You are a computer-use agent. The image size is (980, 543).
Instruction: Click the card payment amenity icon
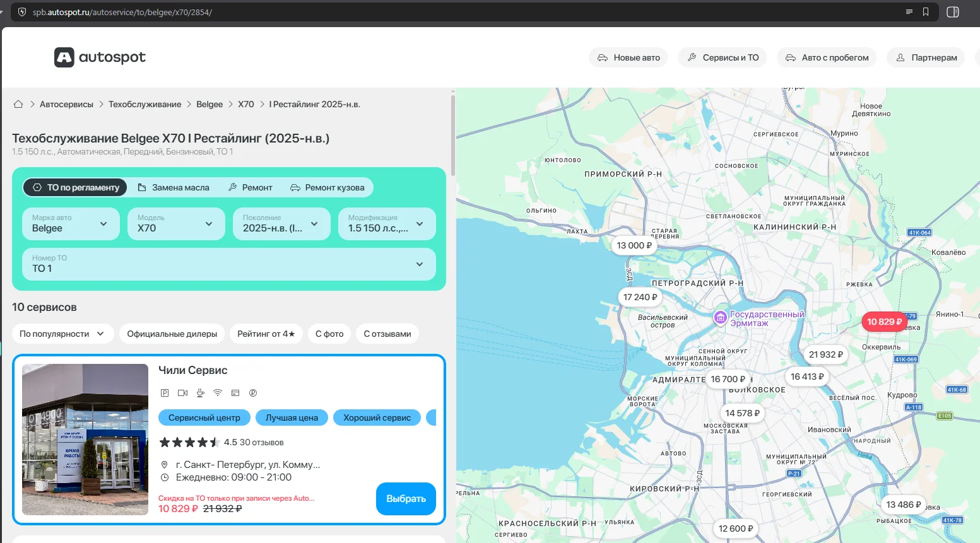235,393
